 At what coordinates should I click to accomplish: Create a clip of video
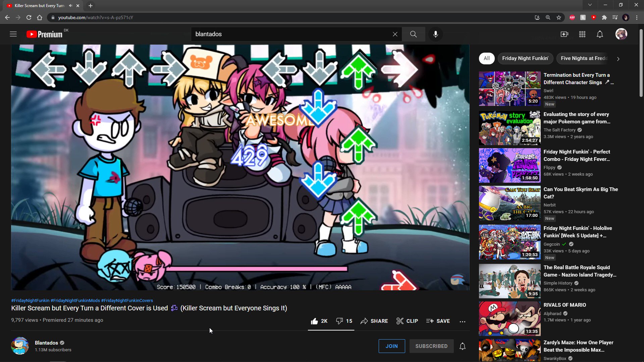[x=407, y=321]
